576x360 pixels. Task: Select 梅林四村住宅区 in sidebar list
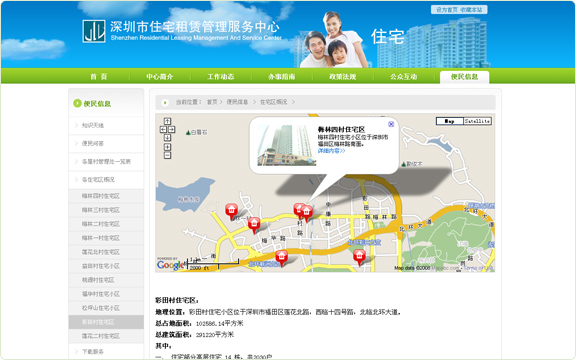point(106,196)
